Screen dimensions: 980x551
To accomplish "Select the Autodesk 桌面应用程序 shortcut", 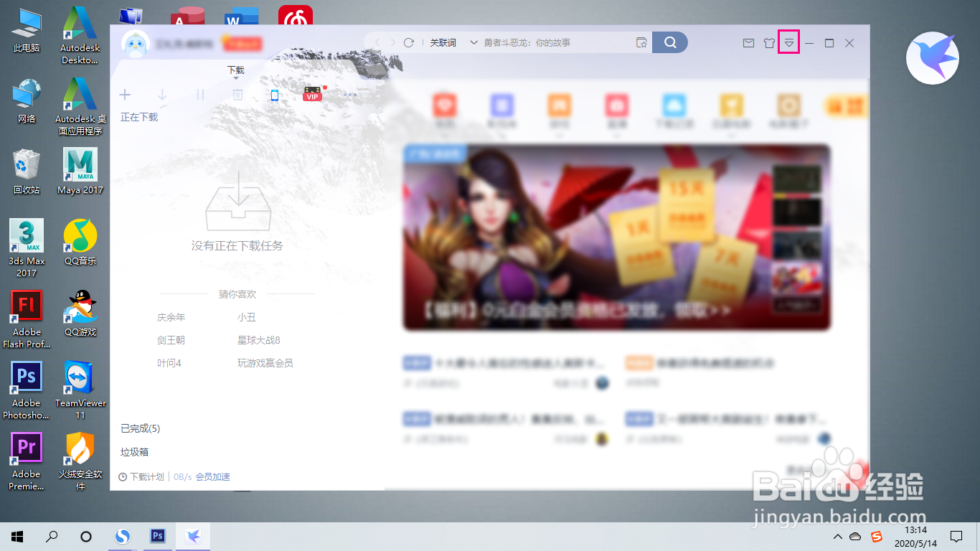I will pyautogui.click(x=80, y=107).
